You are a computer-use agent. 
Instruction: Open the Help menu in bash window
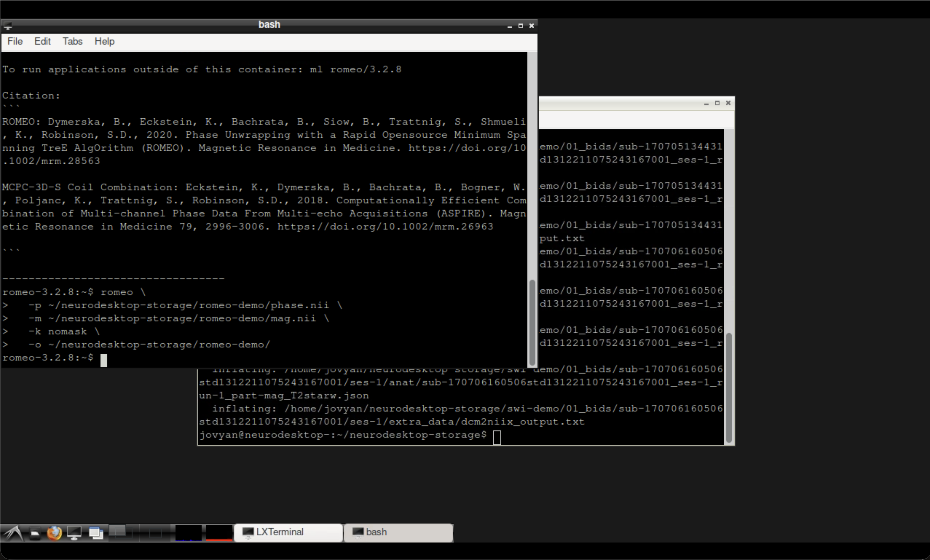105,42
